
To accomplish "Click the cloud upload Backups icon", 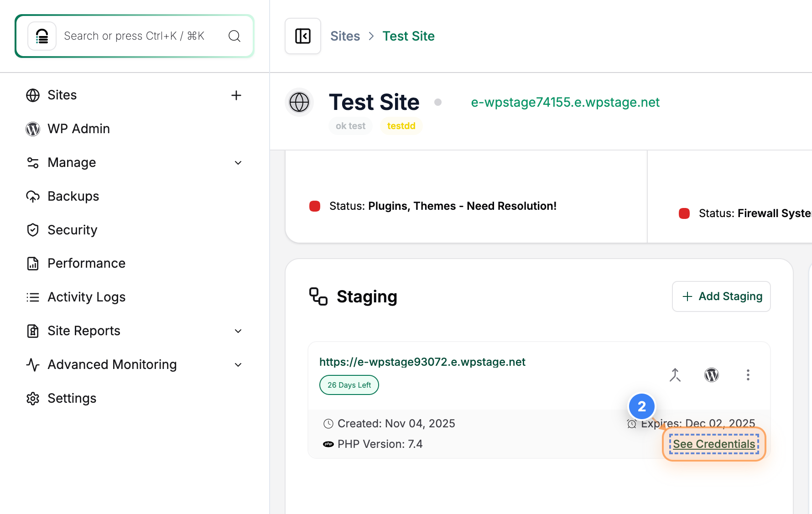I will (x=33, y=197).
